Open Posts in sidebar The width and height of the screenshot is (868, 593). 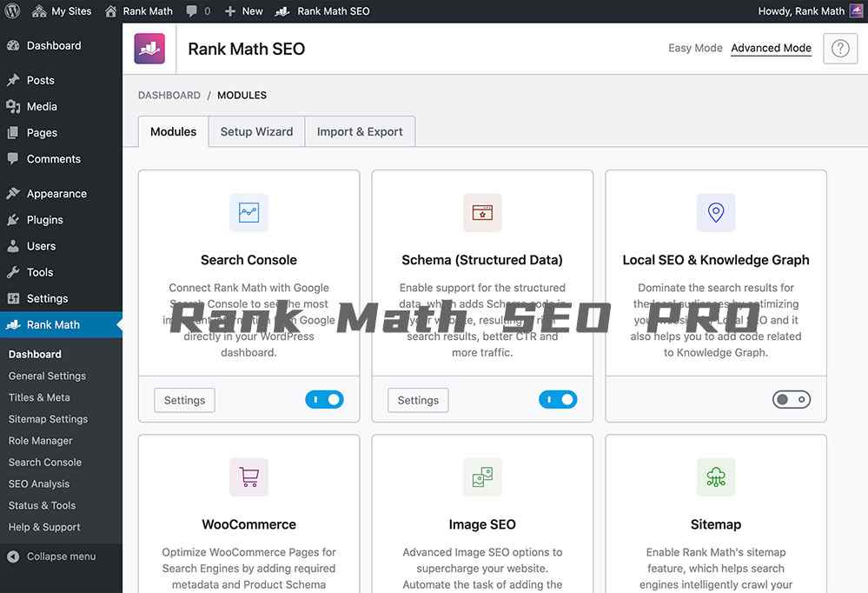click(x=61, y=80)
